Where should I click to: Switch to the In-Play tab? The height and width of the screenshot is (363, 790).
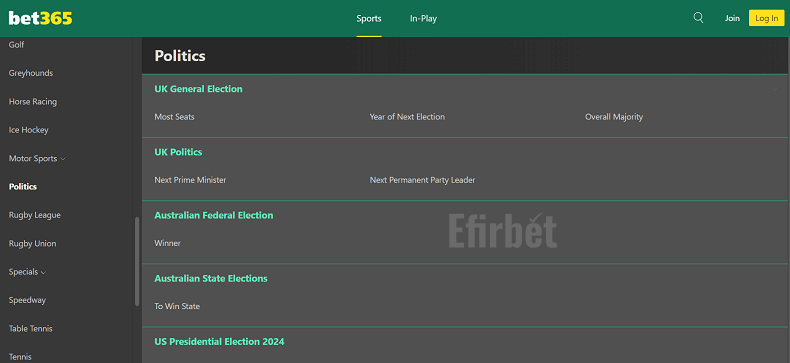[x=423, y=19]
